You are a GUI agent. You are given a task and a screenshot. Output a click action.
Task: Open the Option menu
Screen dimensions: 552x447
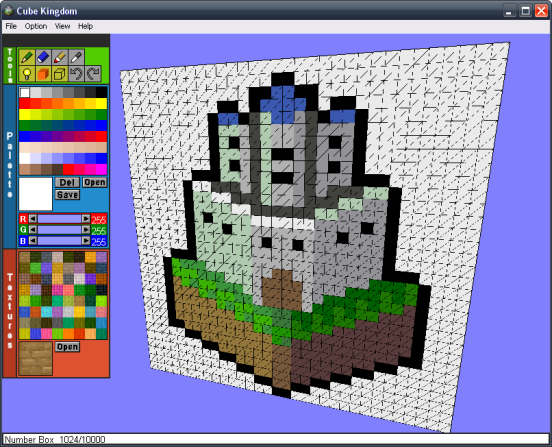pos(36,26)
